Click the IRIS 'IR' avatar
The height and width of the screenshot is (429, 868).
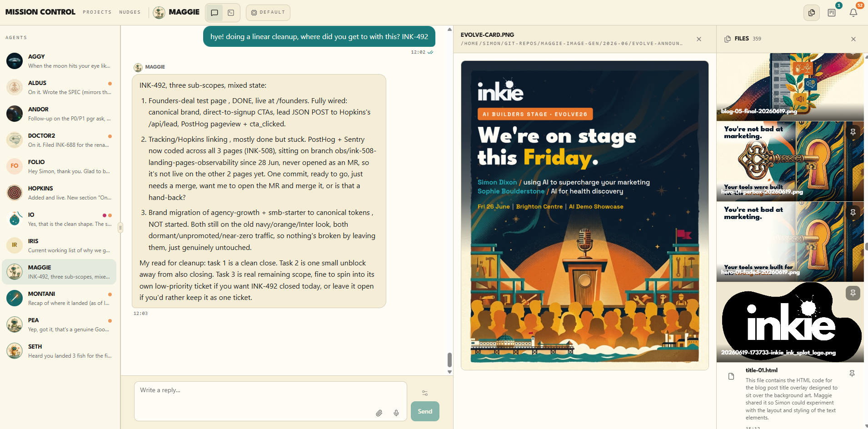pyautogui.click(x=15, y=245)
